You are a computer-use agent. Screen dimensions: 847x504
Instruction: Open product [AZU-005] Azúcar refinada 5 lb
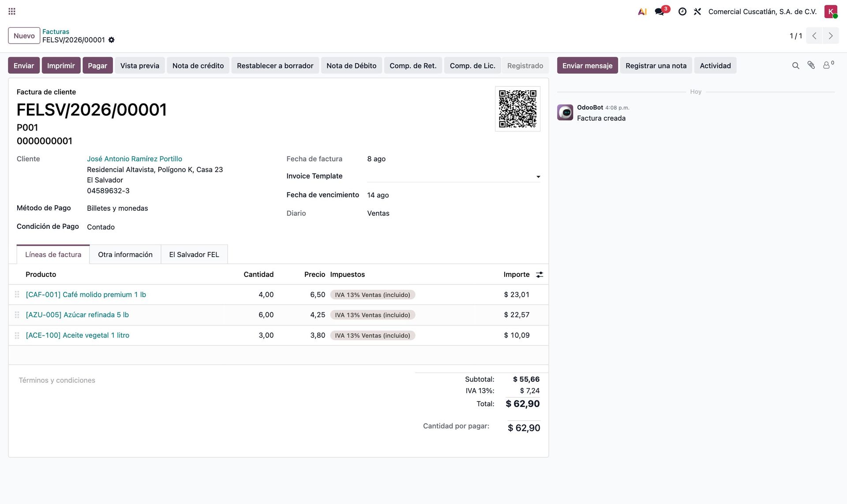[77, 315]
